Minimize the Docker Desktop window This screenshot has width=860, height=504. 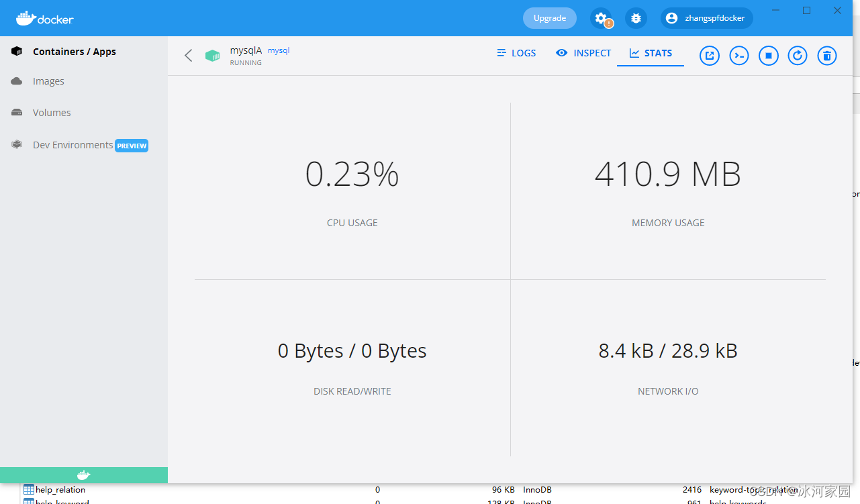pos(776,10)
